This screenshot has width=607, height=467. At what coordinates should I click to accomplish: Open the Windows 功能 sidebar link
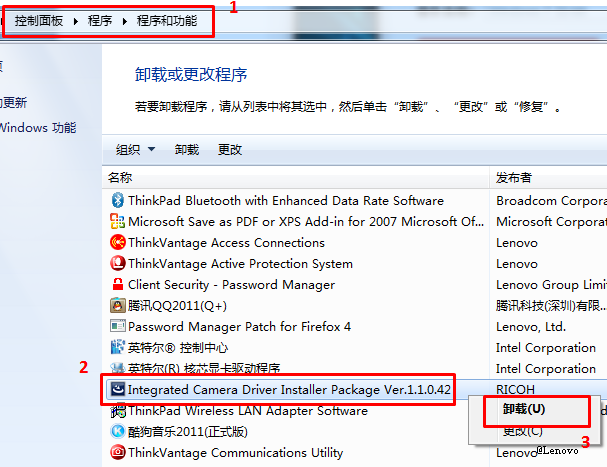point(38,128)
